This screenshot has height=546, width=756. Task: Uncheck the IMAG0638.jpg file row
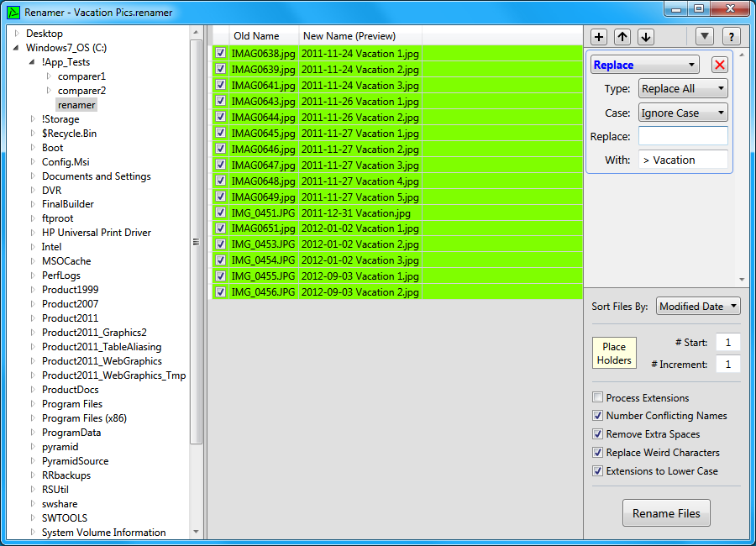(220, 53)
